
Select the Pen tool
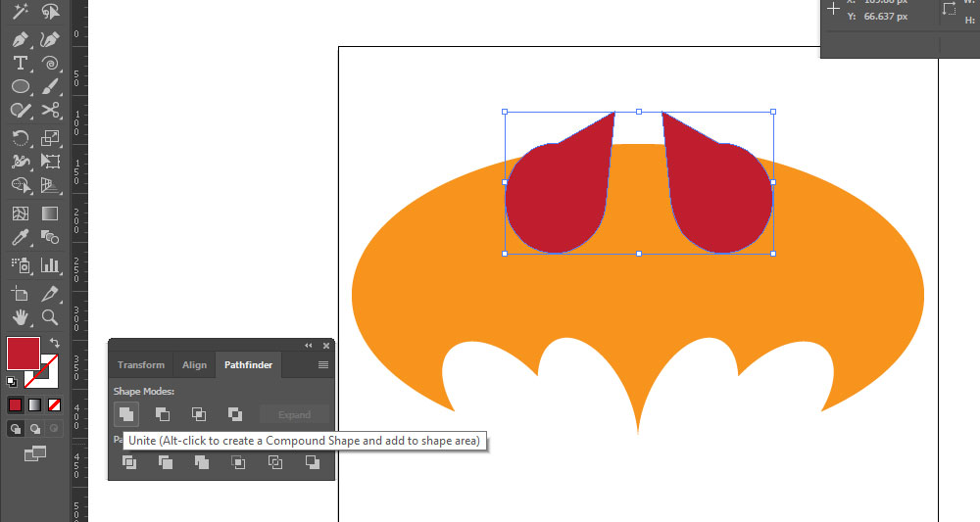(20, 39)
